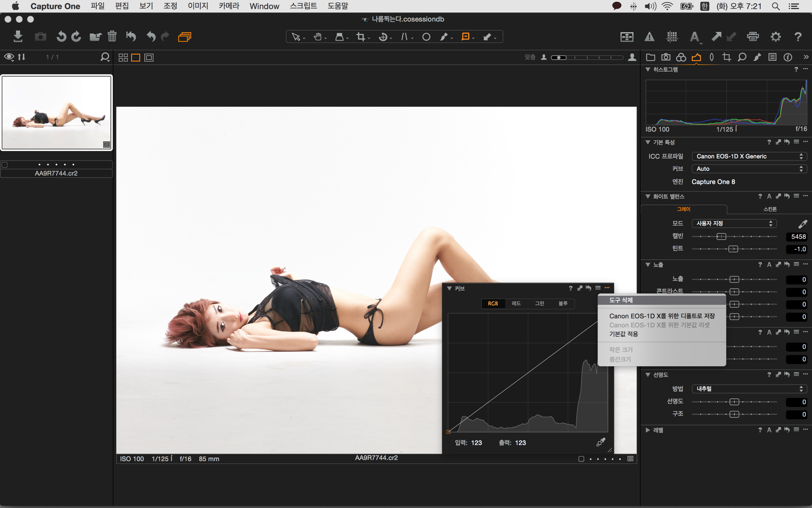Viewport: 812px width, 508px height.
Task: Select the crop tool in the cursor toolbar
Action: pyautogui.click(x=361, y=37)
